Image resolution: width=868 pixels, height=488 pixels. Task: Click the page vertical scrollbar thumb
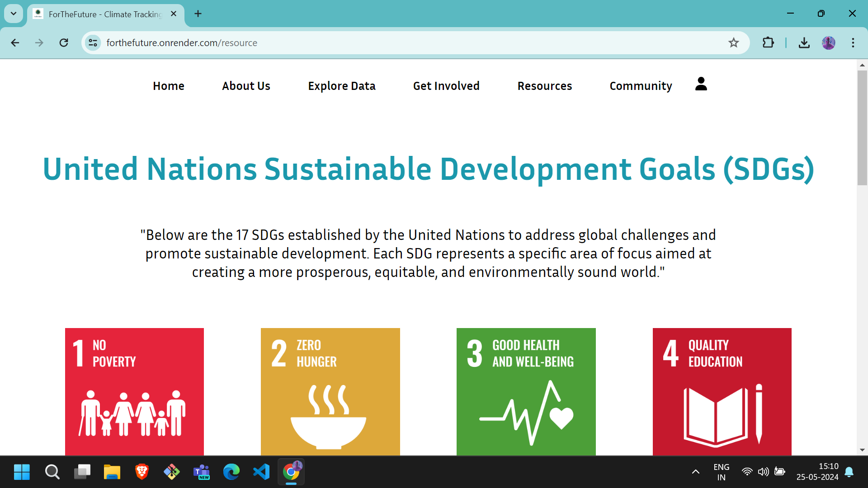862,127
